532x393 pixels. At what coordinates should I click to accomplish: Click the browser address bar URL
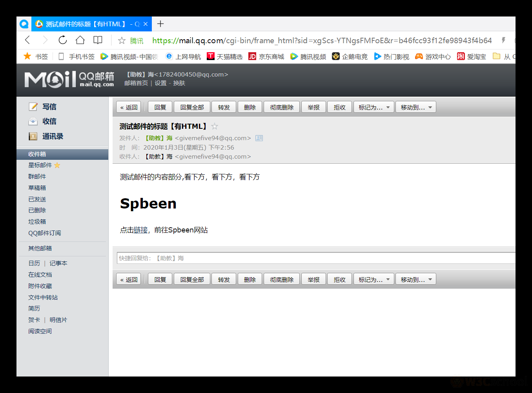[322, 40]
